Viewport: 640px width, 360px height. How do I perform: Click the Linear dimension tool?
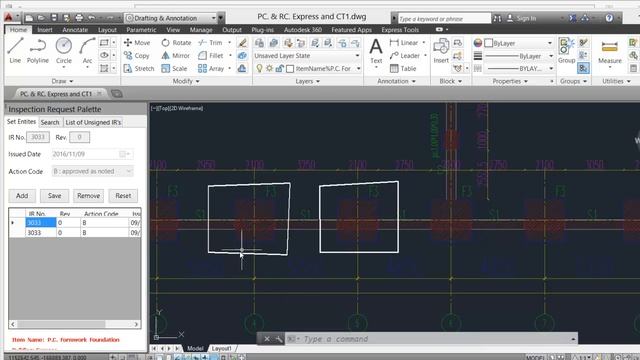[x=404, y=42]
